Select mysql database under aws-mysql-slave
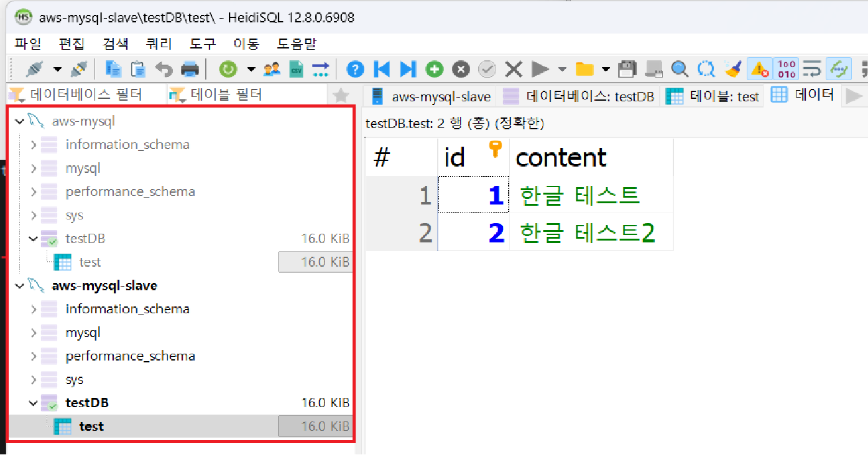The image size is (868, 455). pyautogui.click(x=83, y=333)
